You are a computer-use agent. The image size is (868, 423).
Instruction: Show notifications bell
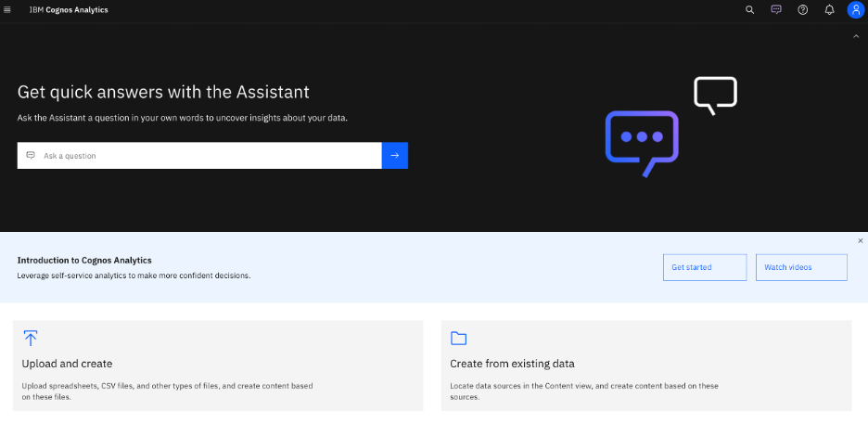[829, 10]
